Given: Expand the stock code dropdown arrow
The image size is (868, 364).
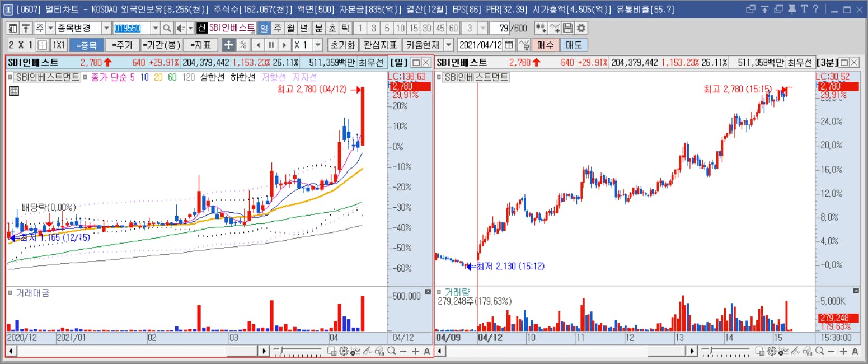Looking at the screenshot, I should (x=155, y=28).
